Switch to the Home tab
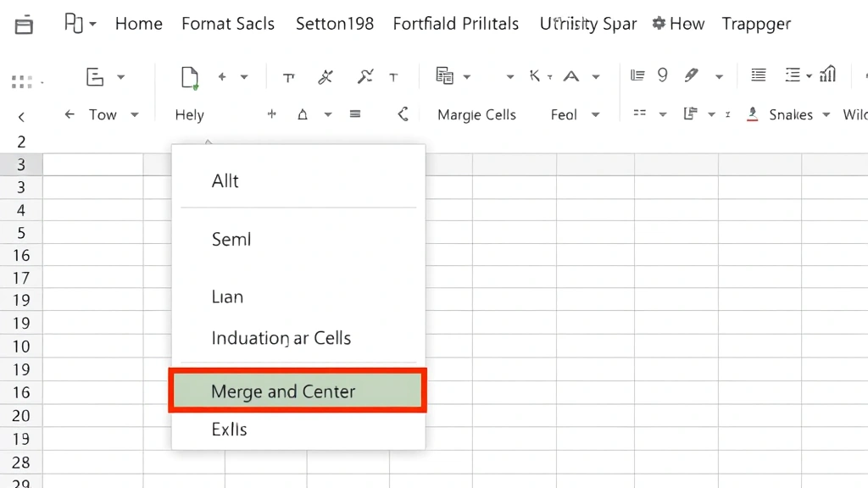The image size is (868, 488). click(x=138, y=24)
